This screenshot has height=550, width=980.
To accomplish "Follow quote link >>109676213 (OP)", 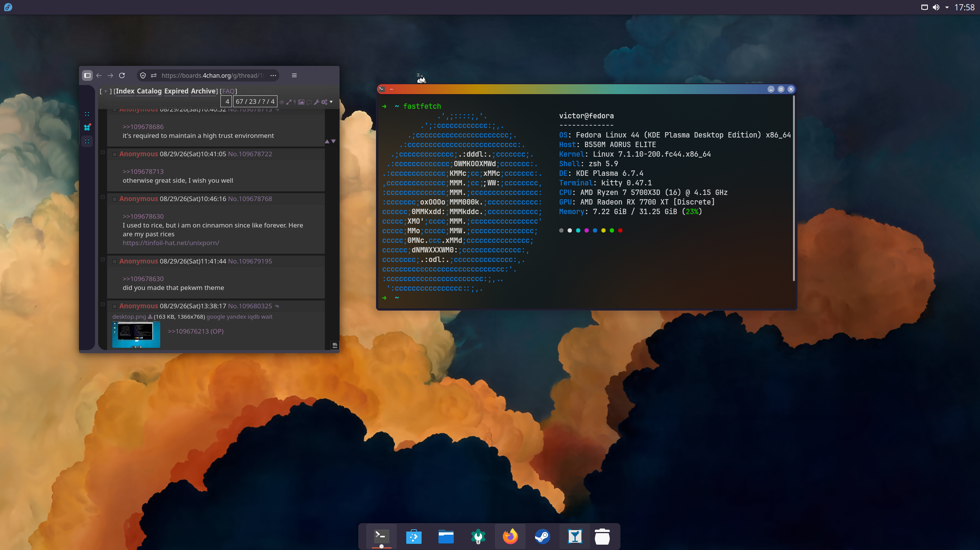I will [x=195, y=331].
